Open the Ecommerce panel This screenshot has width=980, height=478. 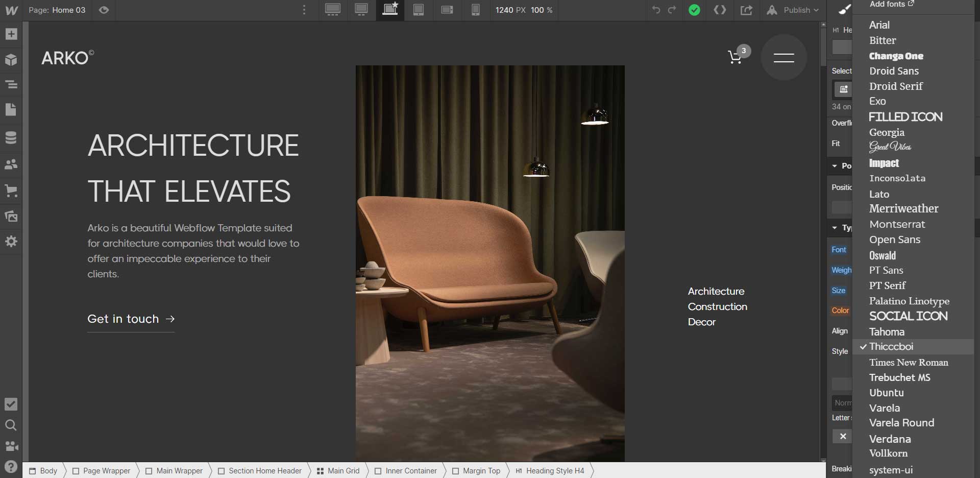pos(11,191)
